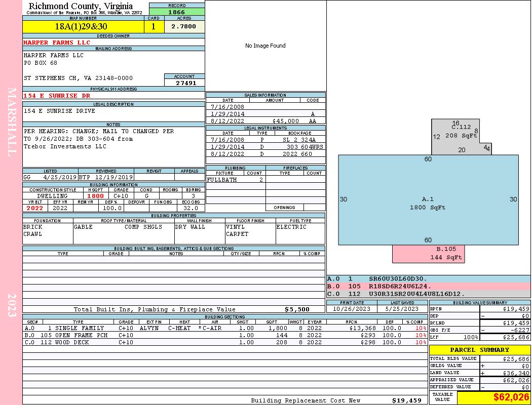532x405 pixels.
Task: Select wall finish DRY WALL
Action: [x=190, y=227]
